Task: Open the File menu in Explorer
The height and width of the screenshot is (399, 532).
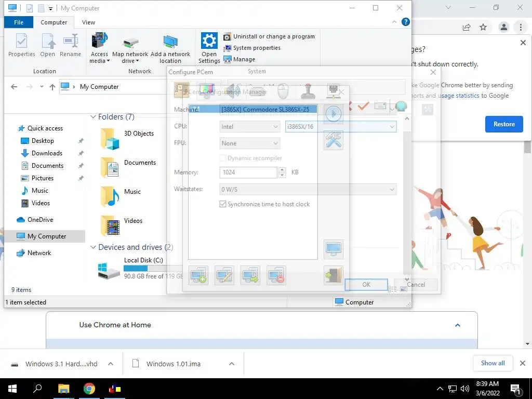Action: coord(19,22)
